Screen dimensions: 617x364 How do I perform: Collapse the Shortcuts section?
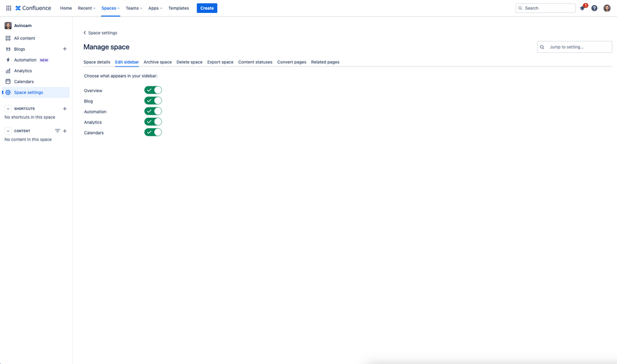(7, 108)
